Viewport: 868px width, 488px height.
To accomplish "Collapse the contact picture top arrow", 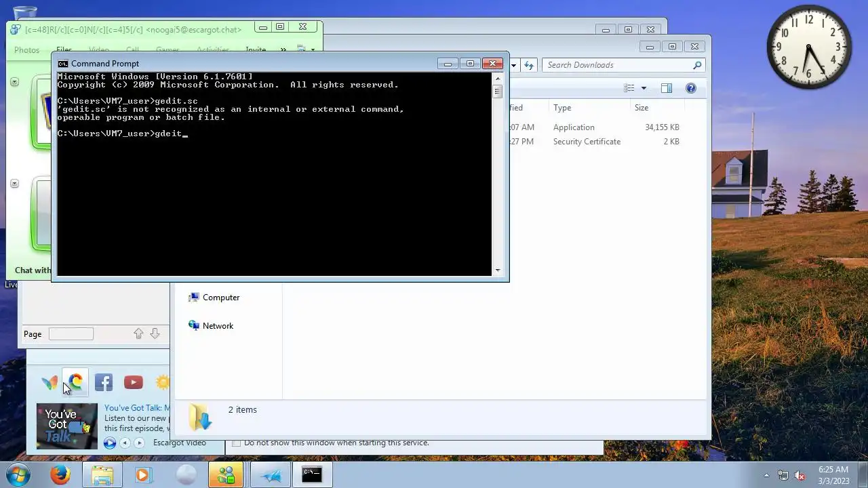I will coord(14,82).
